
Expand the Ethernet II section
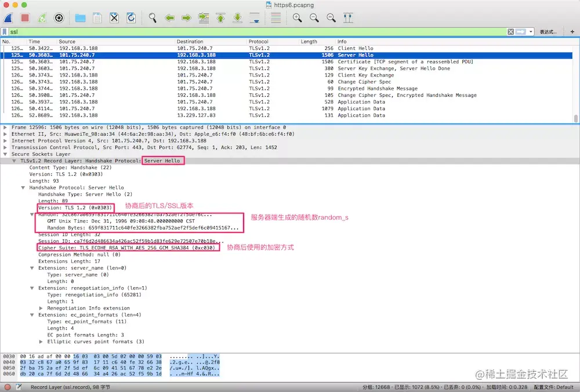[x=5, y=134]
